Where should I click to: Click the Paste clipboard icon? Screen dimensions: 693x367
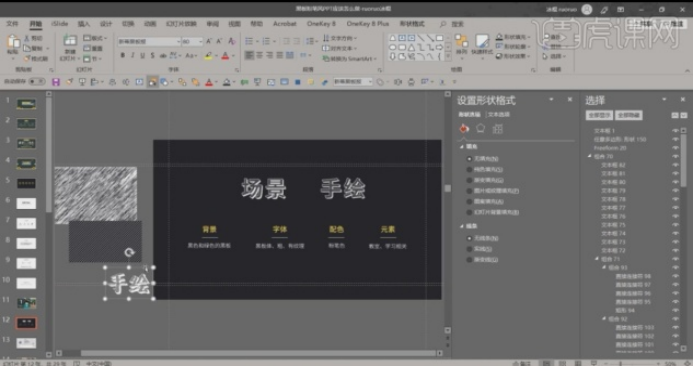(x=13, y=42)
